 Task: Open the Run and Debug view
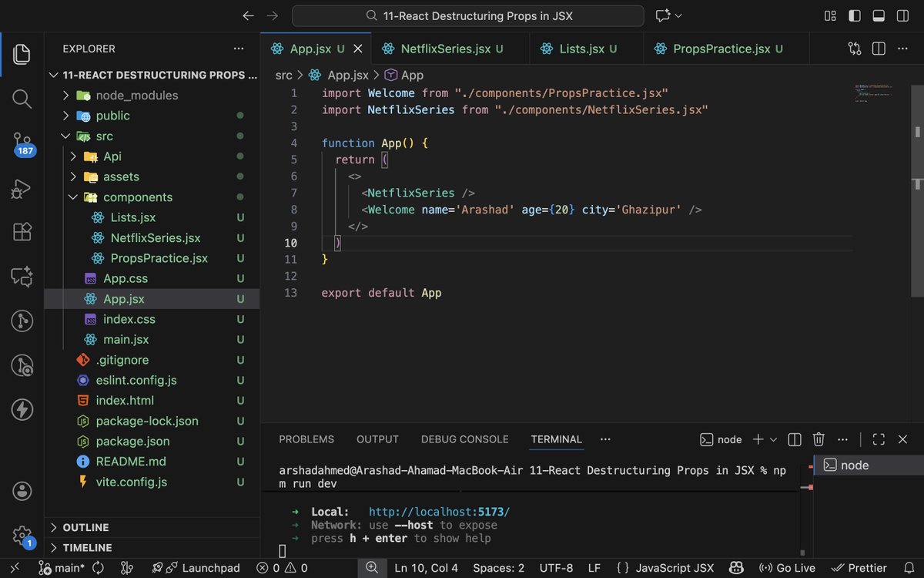(x=21, y=189)
